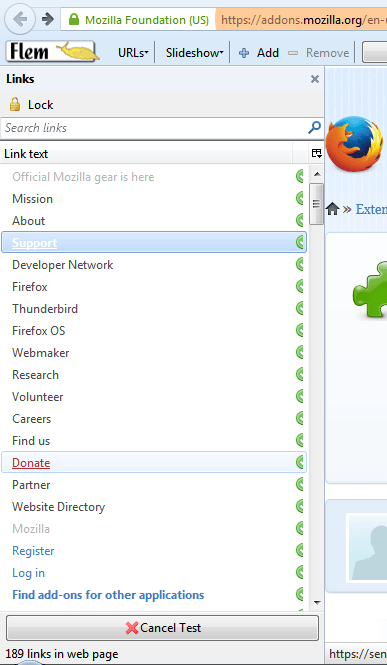
Task: Click the home breadcrumb icon
Action: [x=333, y=209]
